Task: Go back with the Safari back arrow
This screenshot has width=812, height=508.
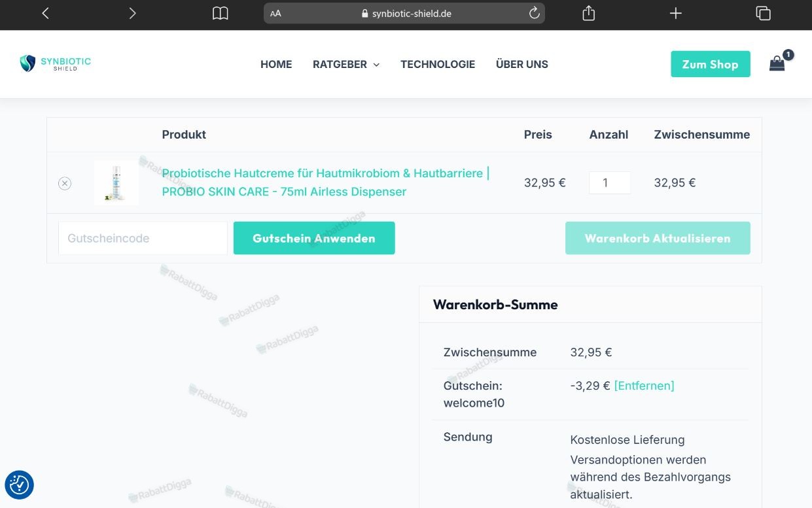Action: click(45, 13)
